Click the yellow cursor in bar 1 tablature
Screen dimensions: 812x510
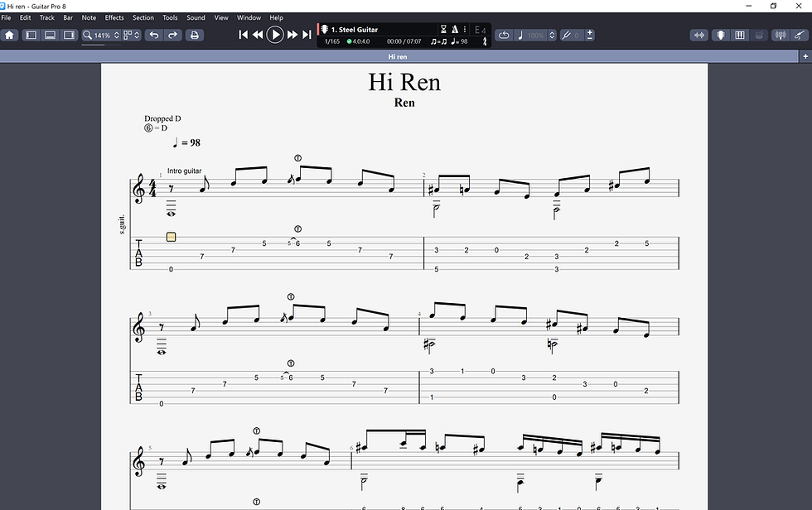(x=171, y=237)
